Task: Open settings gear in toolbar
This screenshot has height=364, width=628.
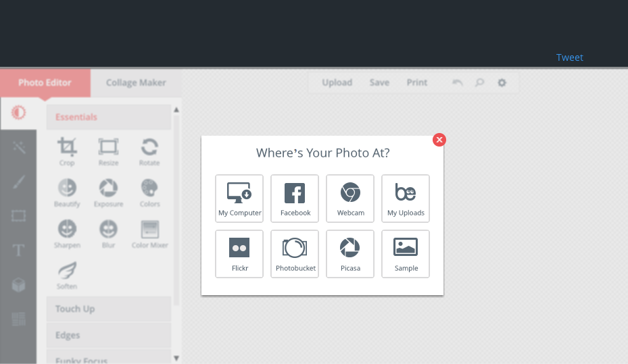Action: coord(502,82)
